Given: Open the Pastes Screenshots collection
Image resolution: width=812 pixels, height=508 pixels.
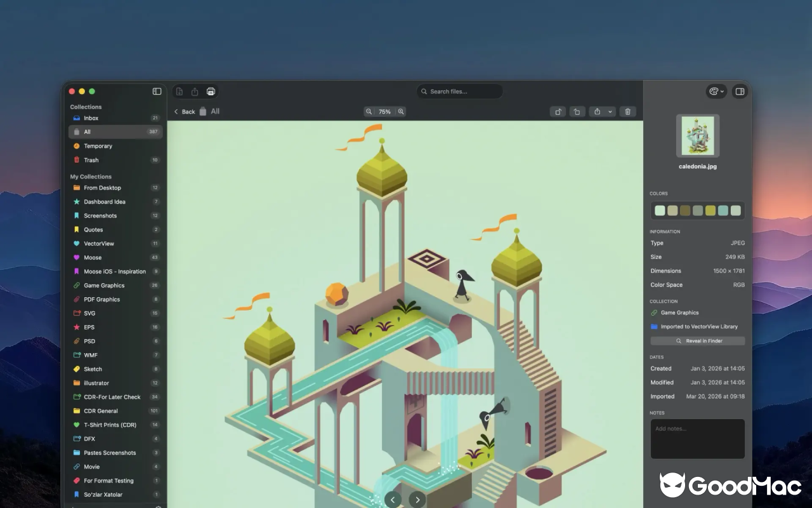Looking at the screenshot, I should coord(115,453).
